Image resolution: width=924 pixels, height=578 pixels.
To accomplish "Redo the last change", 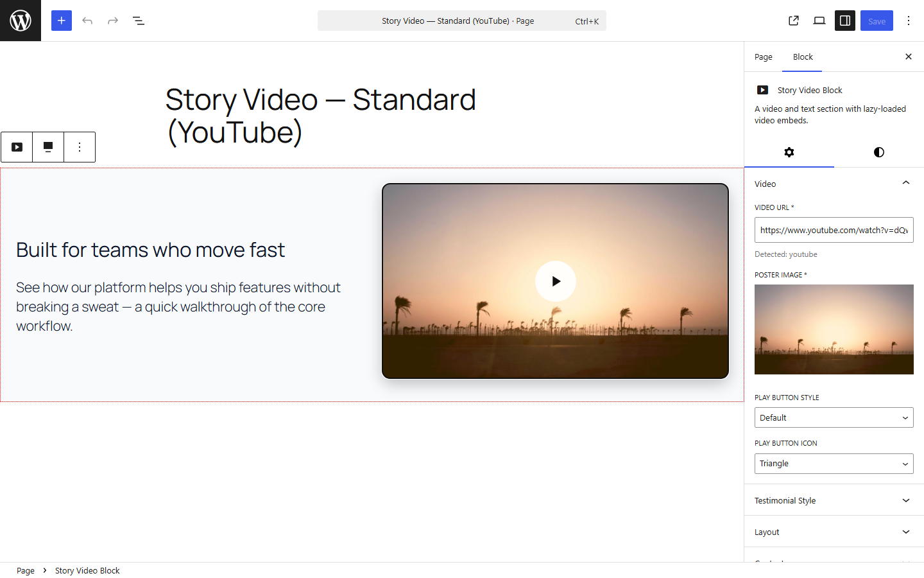I will [113, 21].
